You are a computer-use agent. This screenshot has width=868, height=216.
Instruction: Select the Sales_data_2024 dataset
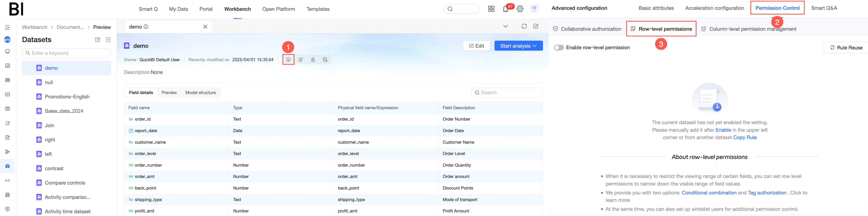click(64, 111)
